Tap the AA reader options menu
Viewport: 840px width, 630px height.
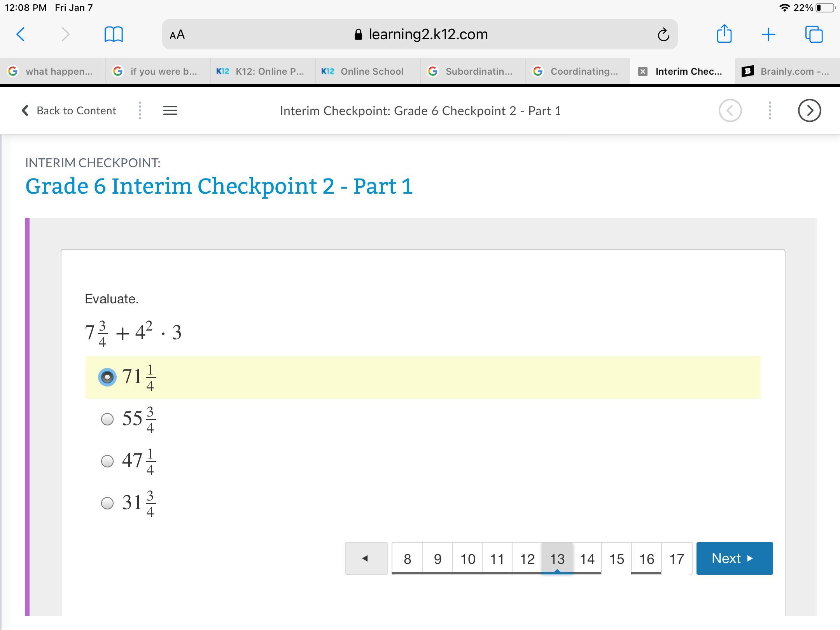pyautogui.click(x=177, y=35)
